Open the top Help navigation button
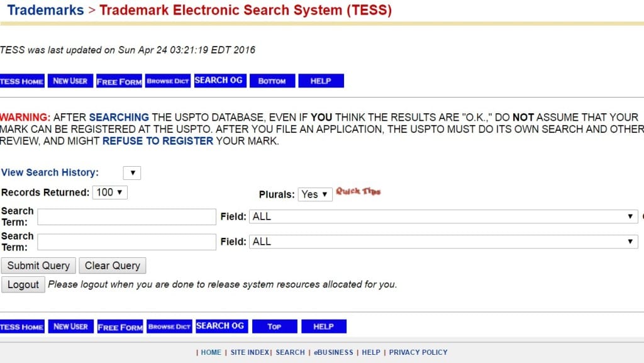644x363 pixels. (x=321, y=81)
